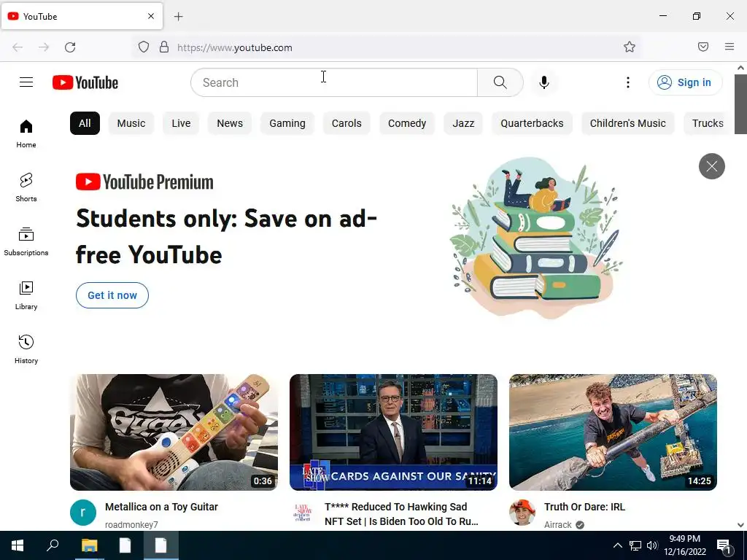Select the Children's Music filter chip
The width and height of the screenshot is (747, 560).
pyautogui.click(x=628, y=123)
